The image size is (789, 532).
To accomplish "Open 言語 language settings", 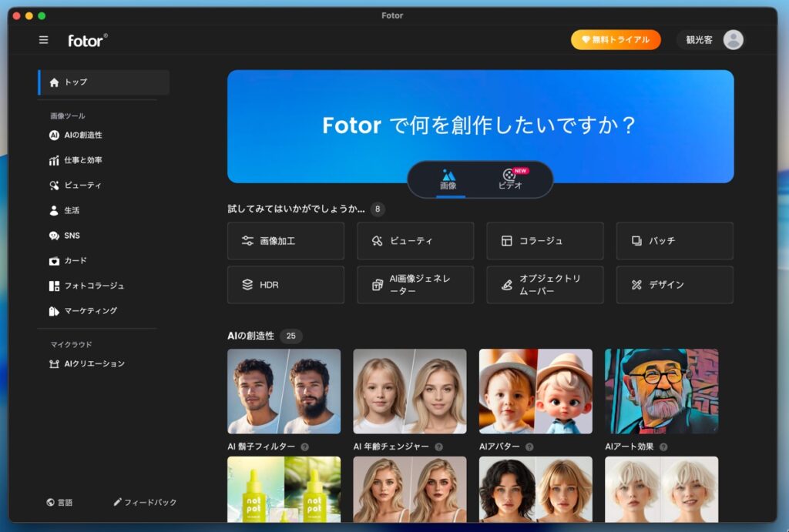I will (x=59, y=502).
